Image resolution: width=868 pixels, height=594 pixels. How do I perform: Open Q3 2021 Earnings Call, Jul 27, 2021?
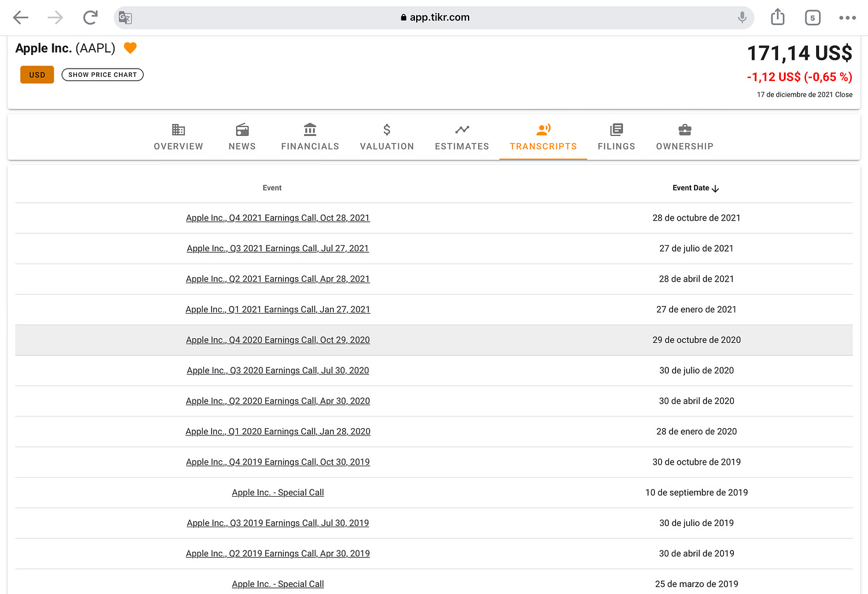click(x=278, y=249)
